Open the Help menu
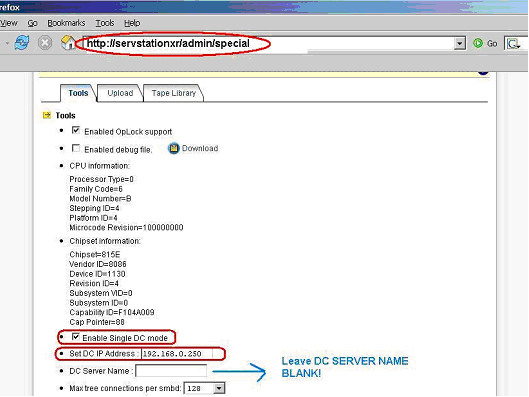 point(132,23)
